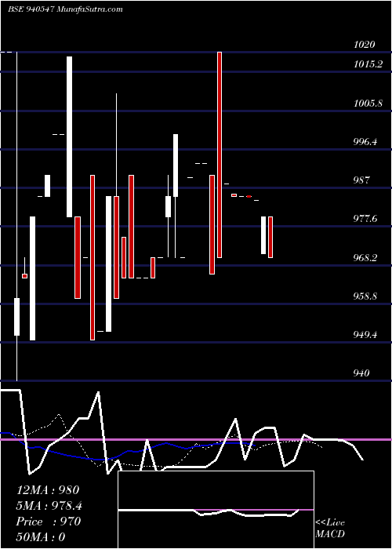Click the 958.8 price axis label
Viewport: 392px width, 549px height.
(x=366, y=296)
